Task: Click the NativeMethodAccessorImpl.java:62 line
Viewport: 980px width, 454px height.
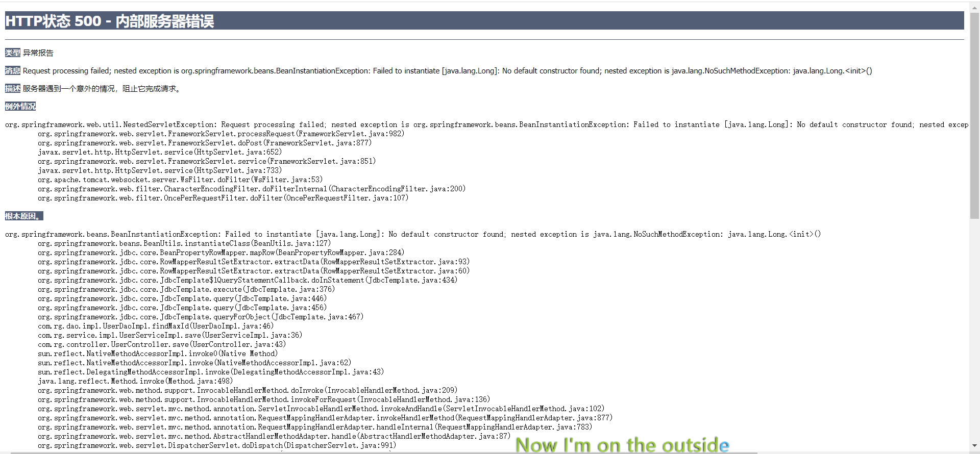Action: click(x=194, y=363)
